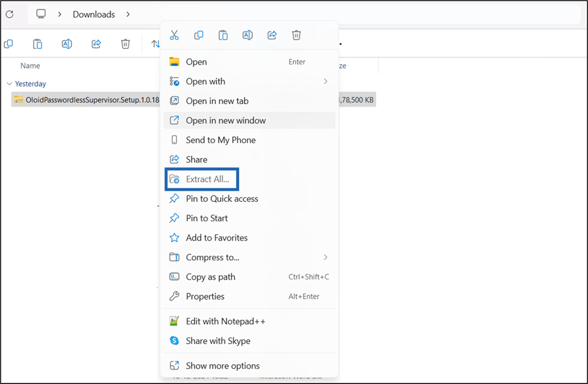The height and width of the screenshot is (384, 588).
Task: Choose Copy as path
Action: pos(250,277)
